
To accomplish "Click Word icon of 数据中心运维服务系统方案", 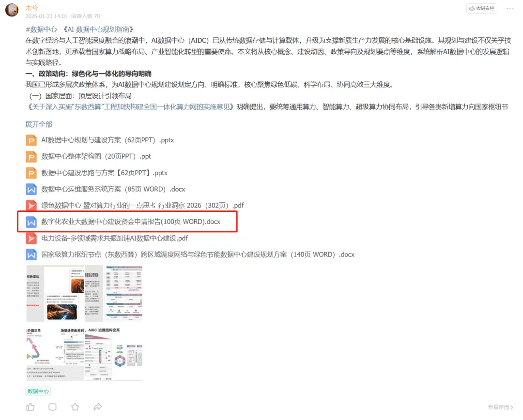I will (31, 189).
